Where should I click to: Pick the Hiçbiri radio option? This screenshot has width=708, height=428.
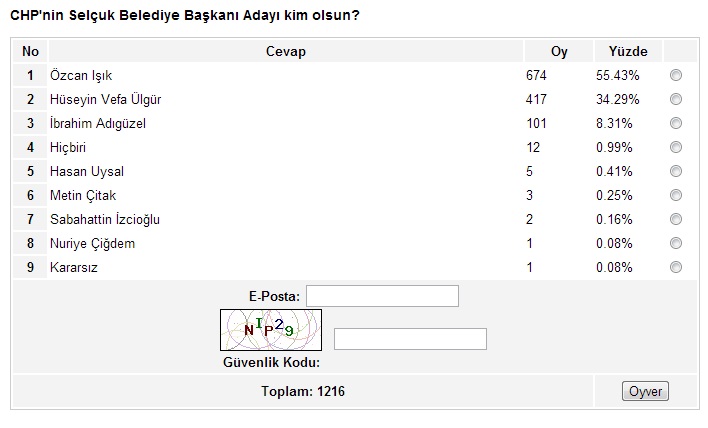tap(676, 147)
